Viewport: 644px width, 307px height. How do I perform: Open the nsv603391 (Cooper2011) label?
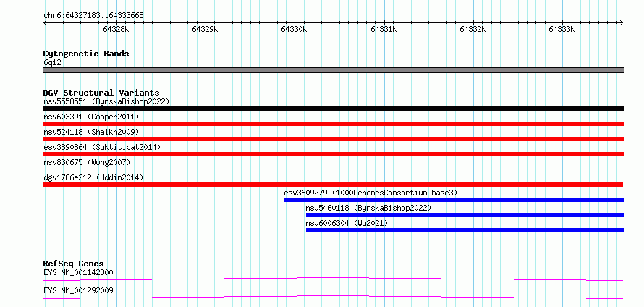pyautogui.click(x=91, y=117)
